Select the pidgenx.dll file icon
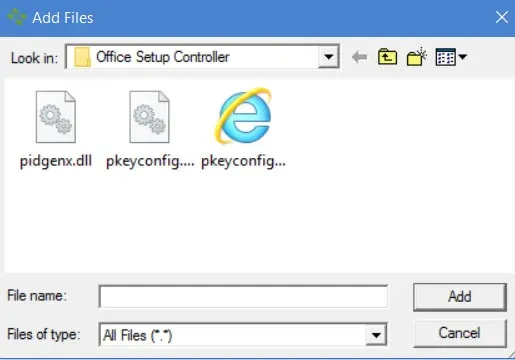Screen dimensions: 515x360 [x=56, y=117]
